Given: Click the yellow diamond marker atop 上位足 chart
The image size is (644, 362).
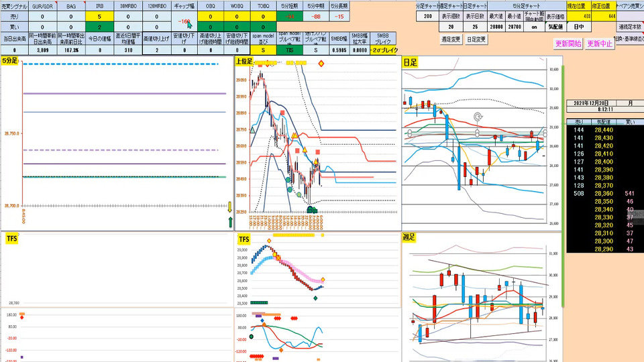Looking at the screenshot, I should (321, 64).
